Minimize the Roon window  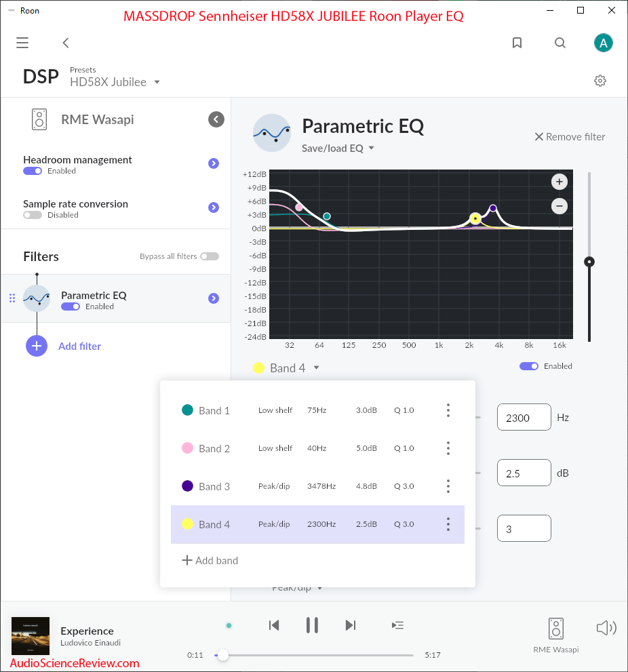click(550, 11)
